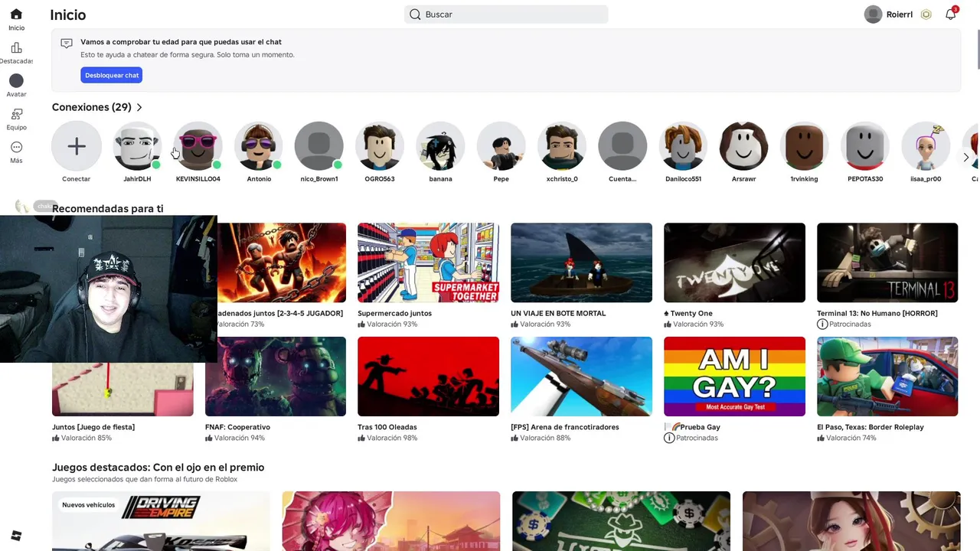Open the Roierrl profile avatar
The height and width of the screenshot is (551, 980).
coord(873,15)
